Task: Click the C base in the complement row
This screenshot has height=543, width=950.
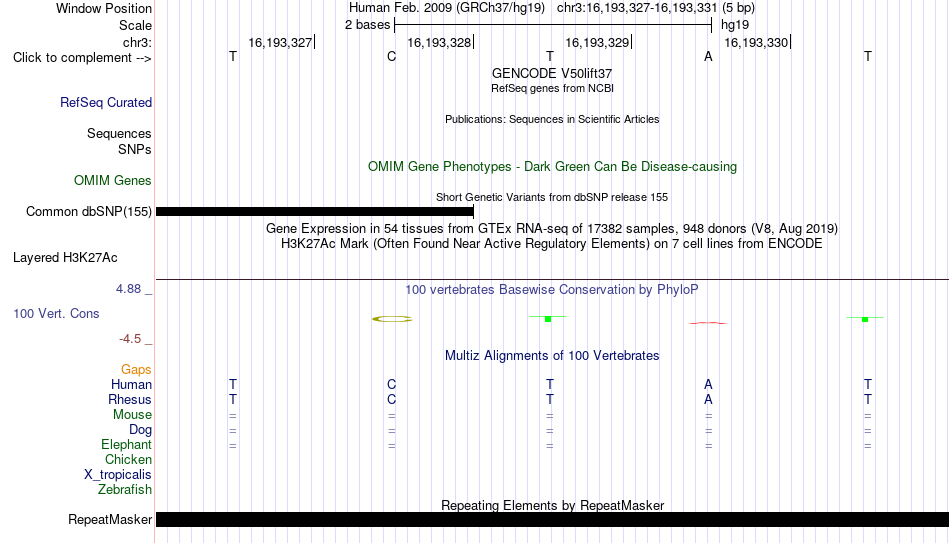Action: (x=391, y=56)
